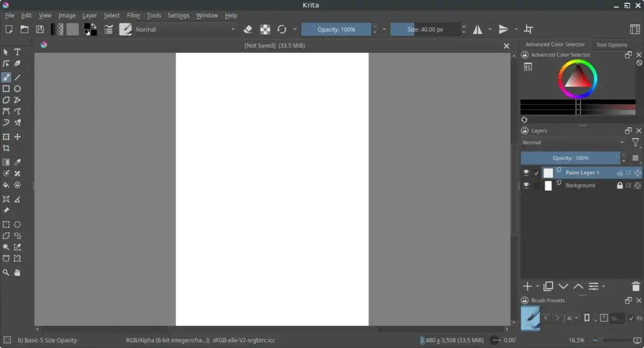The image size is (644, 348).
Task: Select the Calligraphy tool
Action: coord(17,64)
